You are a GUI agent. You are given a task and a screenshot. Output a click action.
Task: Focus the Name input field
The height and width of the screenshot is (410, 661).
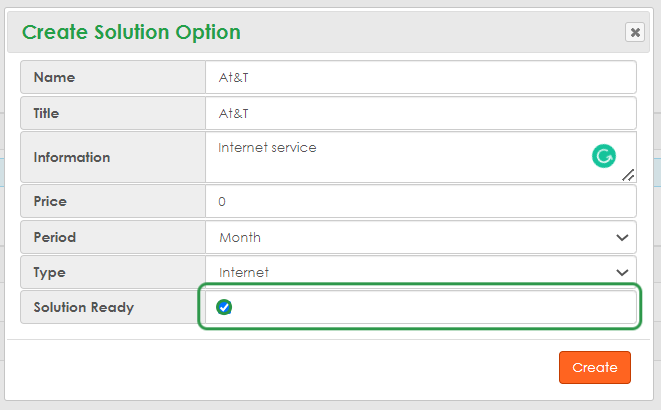tap(420, 77)
